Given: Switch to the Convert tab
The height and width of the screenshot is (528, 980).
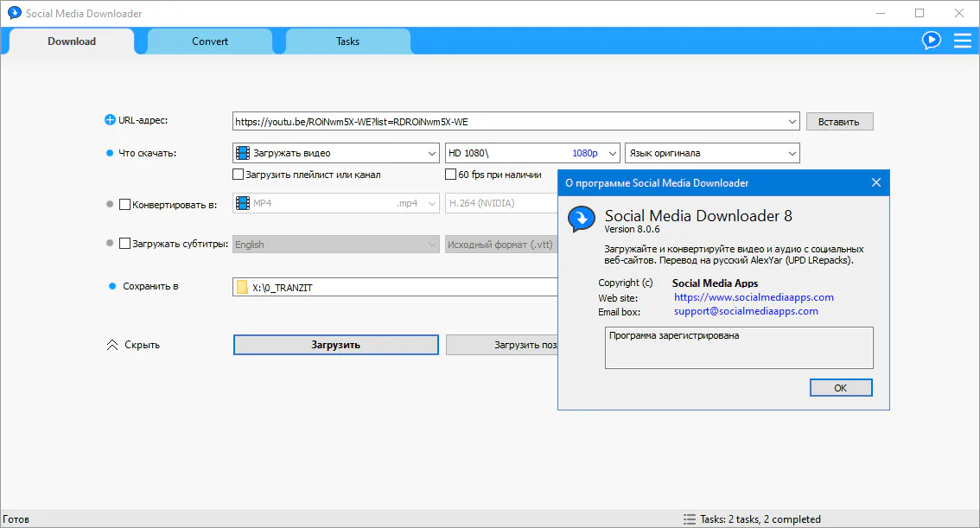Looking at the screenshot, I should pos(210,41).
